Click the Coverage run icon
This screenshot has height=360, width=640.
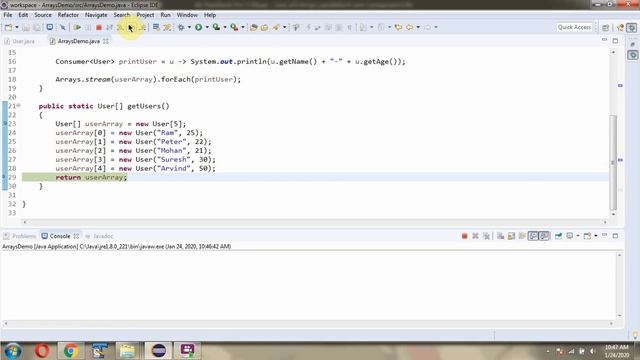216,27
